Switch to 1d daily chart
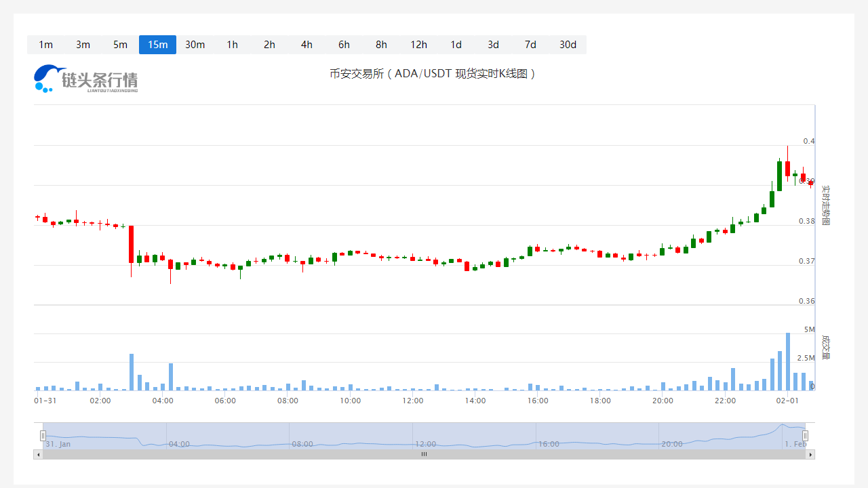 (x=456, y=45)
